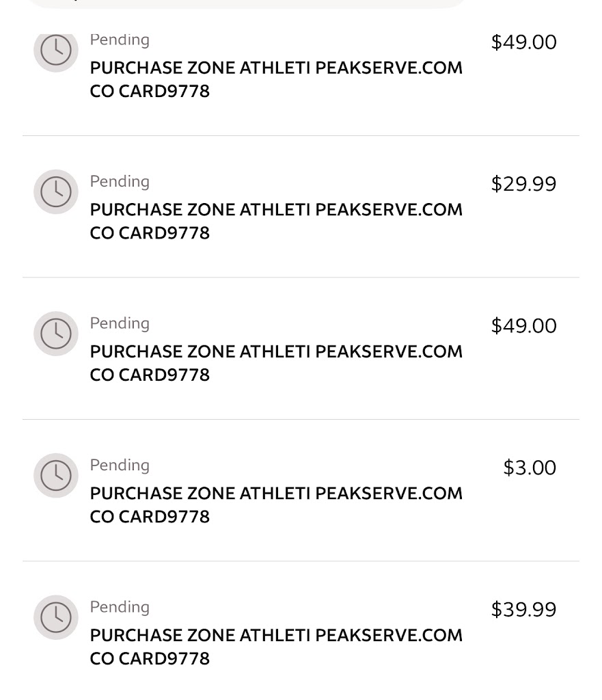Click clock icon of $49.00 charge above $29.99
The height and width of the screenshot is (700, 602).
click(x=56, y=51)
